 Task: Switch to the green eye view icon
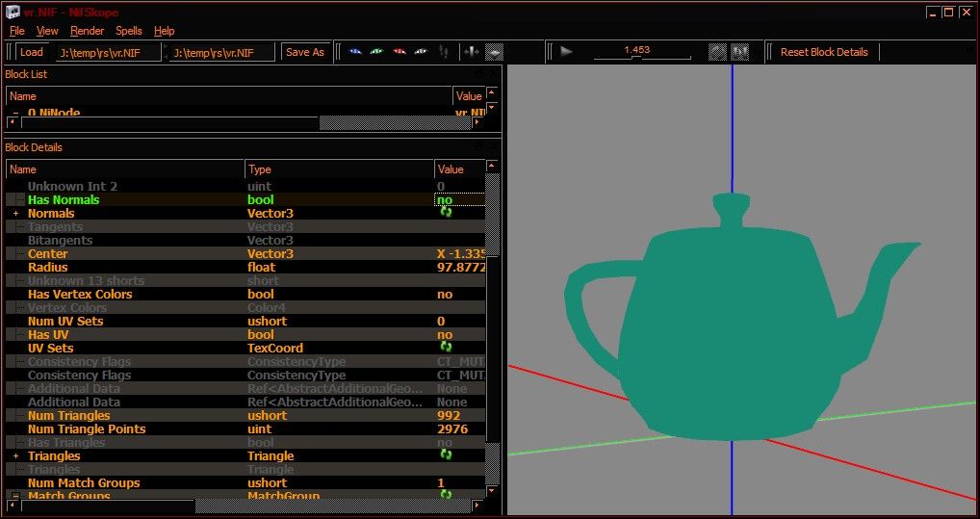(376, 52)
